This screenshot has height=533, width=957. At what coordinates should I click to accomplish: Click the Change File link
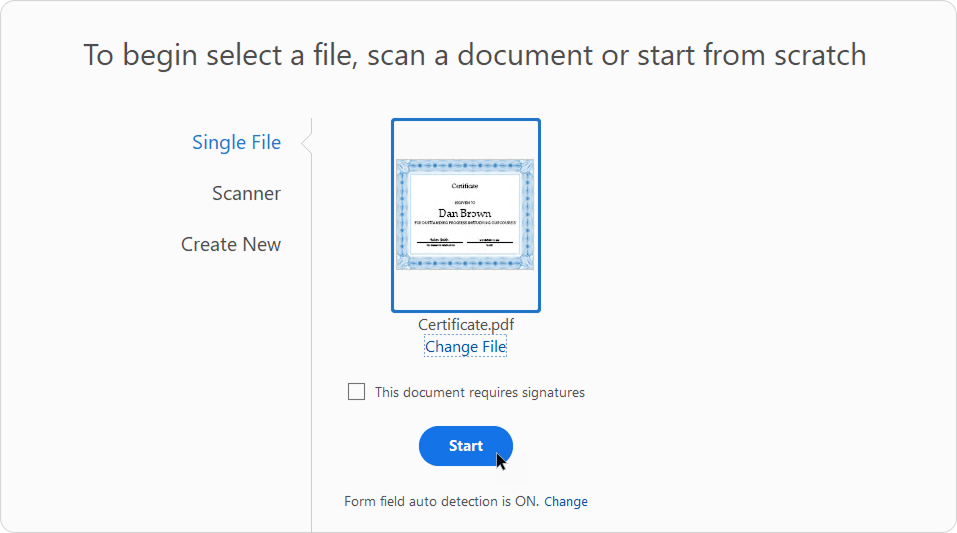click(466, 347)
